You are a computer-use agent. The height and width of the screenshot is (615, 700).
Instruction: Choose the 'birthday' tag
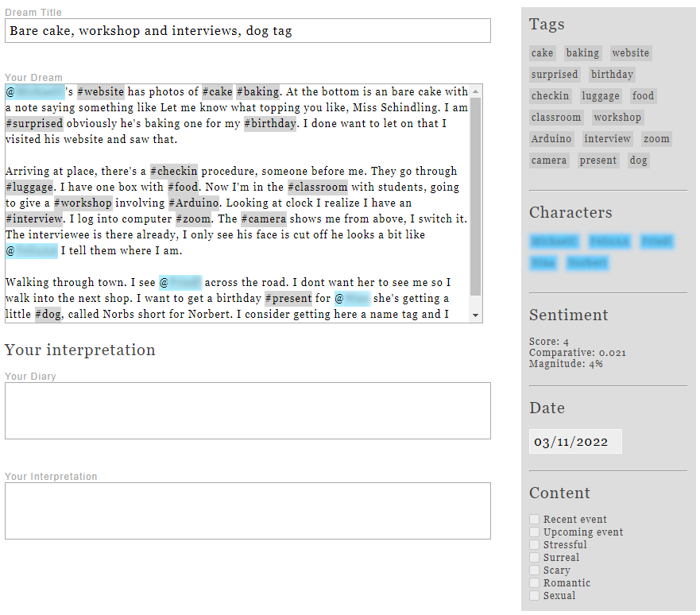pos(612,75)
